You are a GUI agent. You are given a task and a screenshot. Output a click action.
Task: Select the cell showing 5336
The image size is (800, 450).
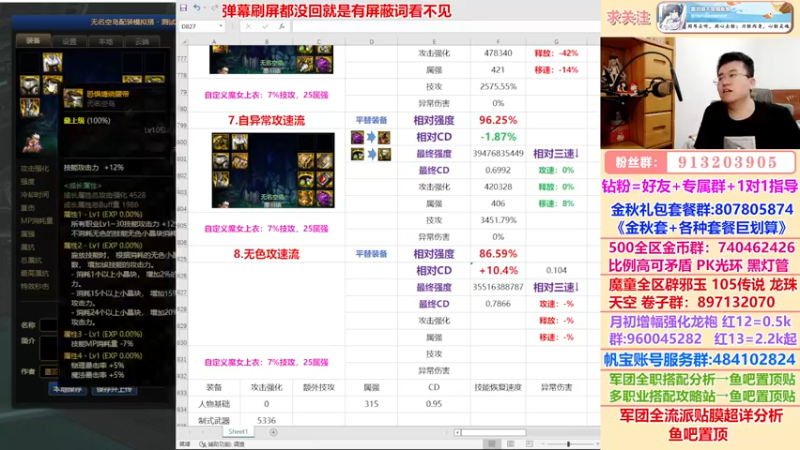266,421
